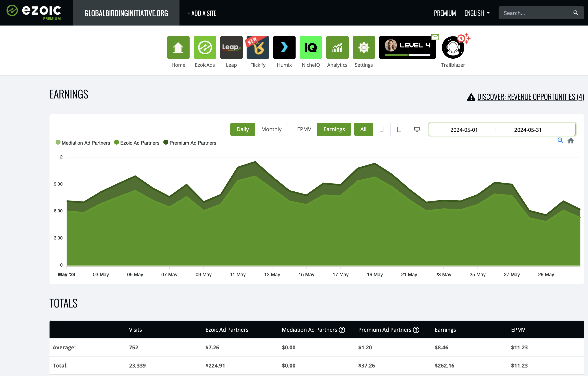Show Earnings metric in chart
Image resolution: width=588 pixels, height=376 pixels.
click(334, 129)
